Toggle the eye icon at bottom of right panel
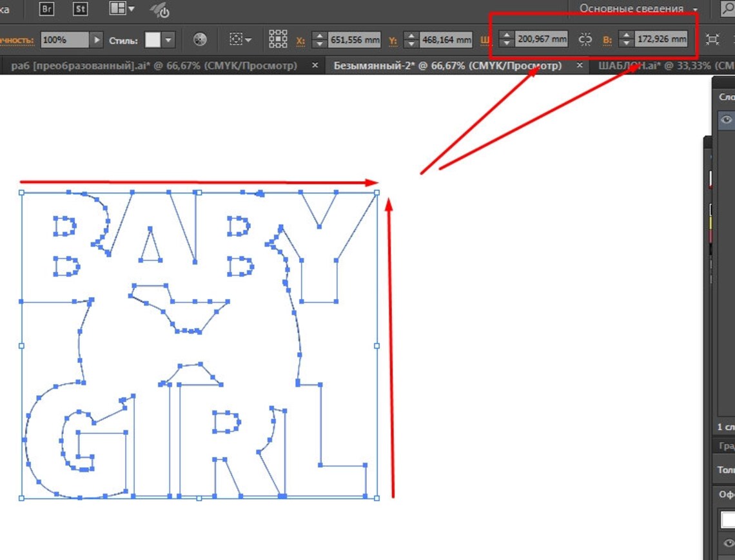This screenshot has height=560, width=735. [x=729, y=543]
